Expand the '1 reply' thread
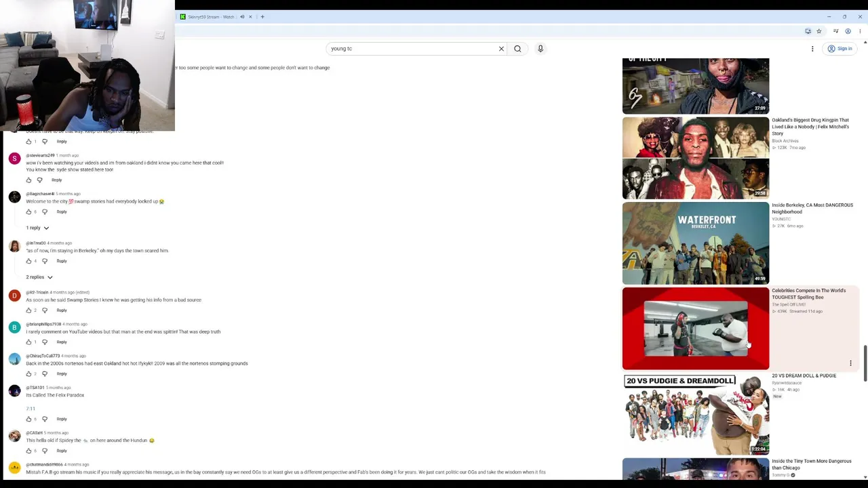 37,228
